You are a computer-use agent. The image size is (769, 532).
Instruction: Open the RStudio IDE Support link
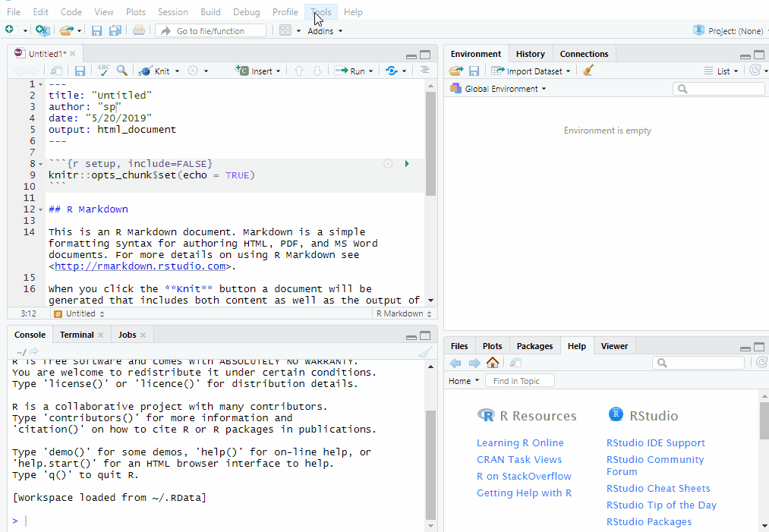click(x=656, y=442)
